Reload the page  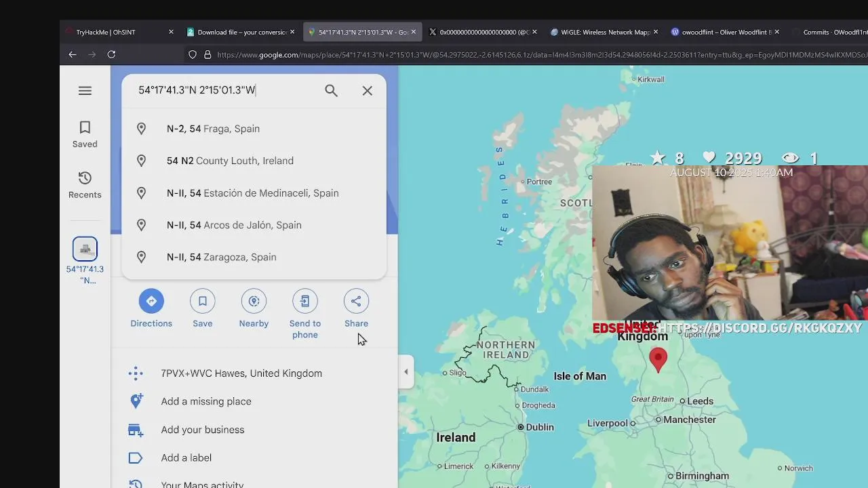111,54
